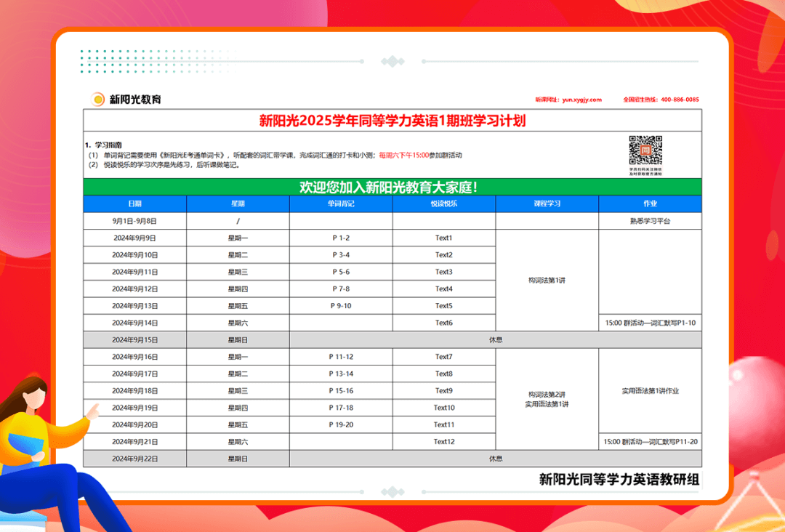Click the 单词背记 column header
Screen dimensions: 785x532
[x=341, y=203]
